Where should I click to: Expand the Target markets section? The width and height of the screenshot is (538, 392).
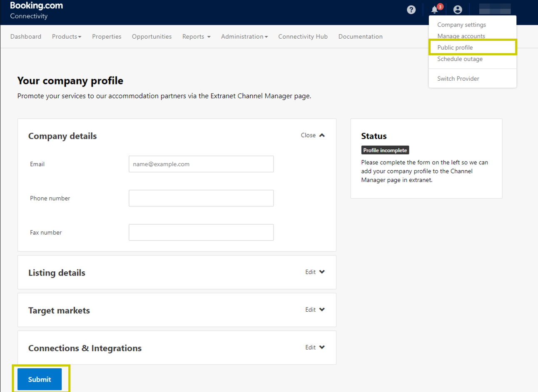tap(315, 310)
